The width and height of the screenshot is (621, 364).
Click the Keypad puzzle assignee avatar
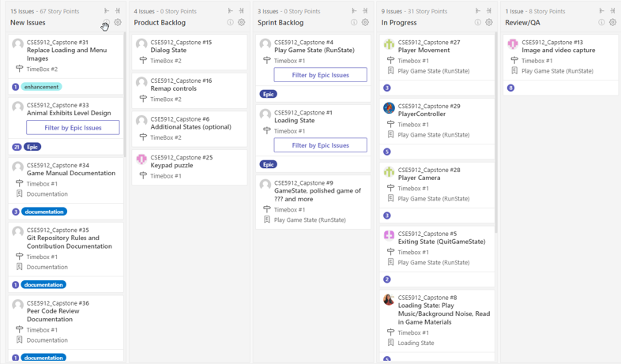click(x=141, y=159)
